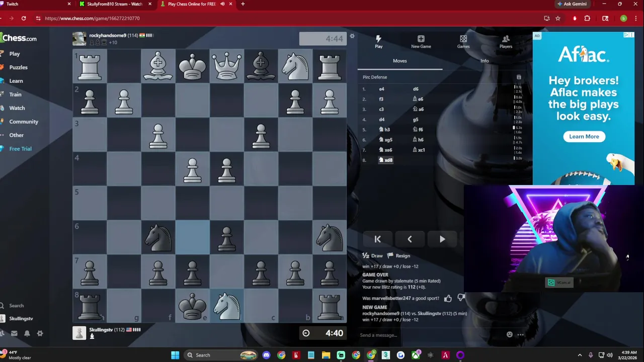Image resolution: width=644 pixels, height=362 pixels.
Task: Click the white knight on the highlighted square
Action: pyautogui.click(x=226, y=306)
